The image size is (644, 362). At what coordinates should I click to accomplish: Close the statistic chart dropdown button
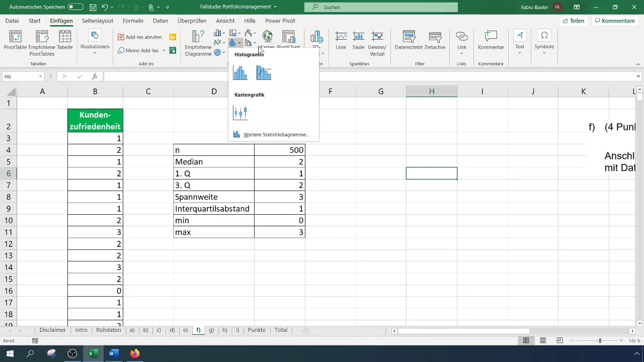(x=235, y=43)
